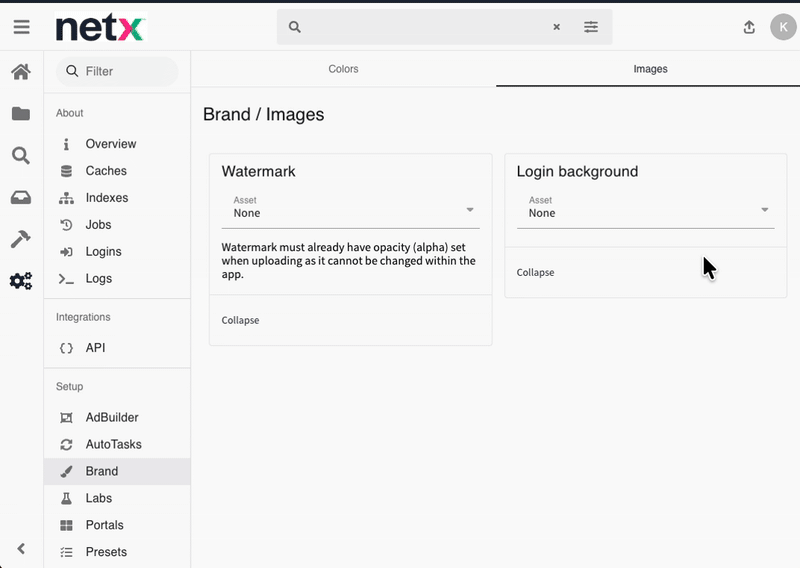Collapse the Login background card
This screenshot has width=800, height=568.
(x=535, y=273)
